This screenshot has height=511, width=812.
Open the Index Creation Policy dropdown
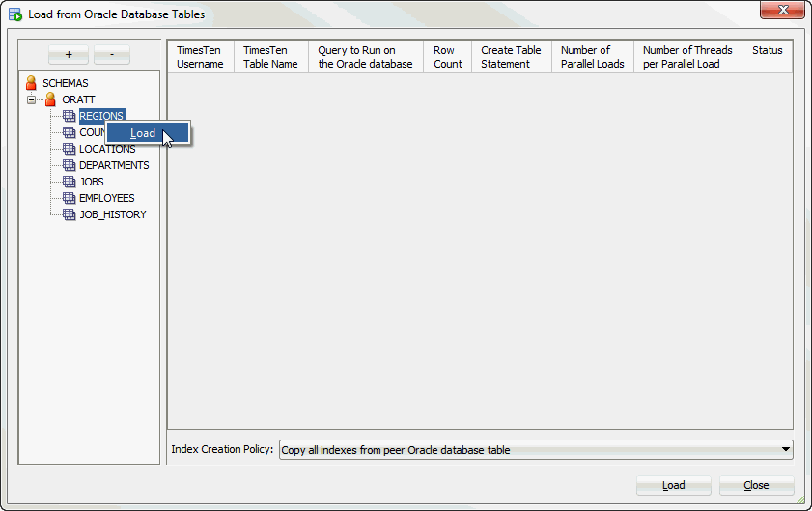[536, 450]
